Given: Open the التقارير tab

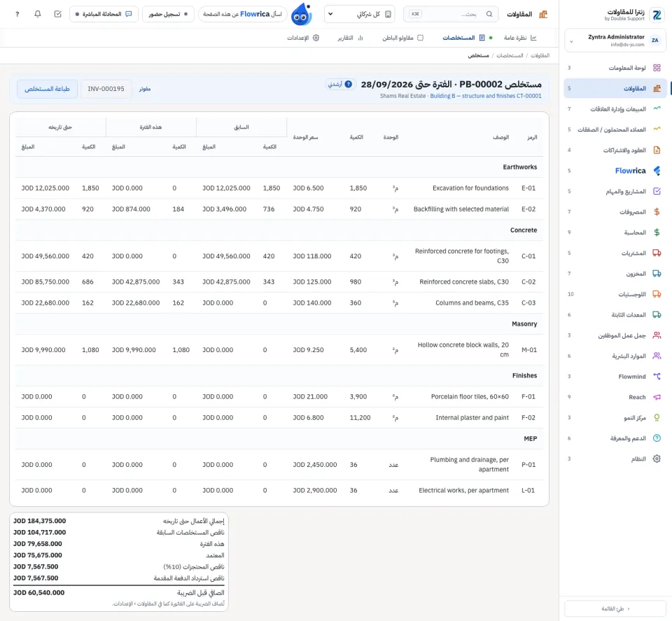Looking at the screenshot, I should pyautogui.click(x=350, y=38).
